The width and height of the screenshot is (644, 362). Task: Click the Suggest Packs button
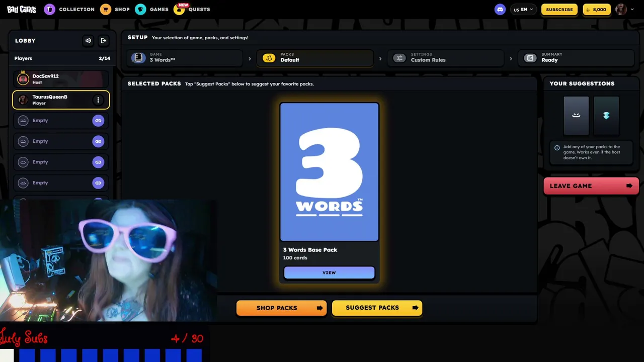377,308
